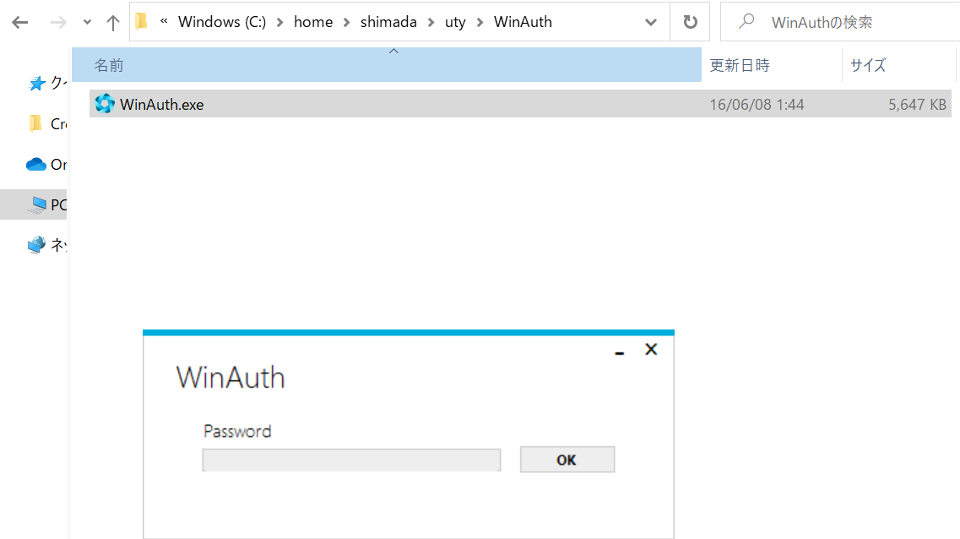Refresh the WinAuth folder view
The width and height of the screenshot is (960, 539).
point(690,22)
